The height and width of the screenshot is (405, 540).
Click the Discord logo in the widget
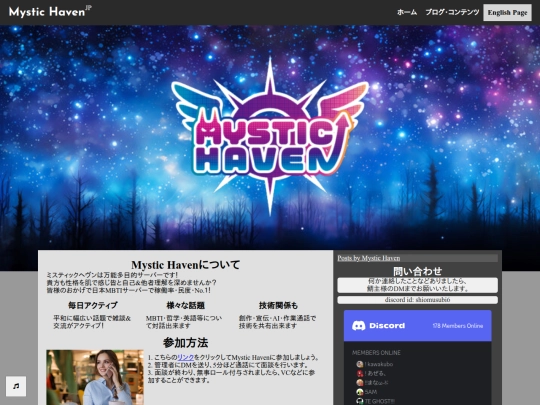click(x=378, y=325)
